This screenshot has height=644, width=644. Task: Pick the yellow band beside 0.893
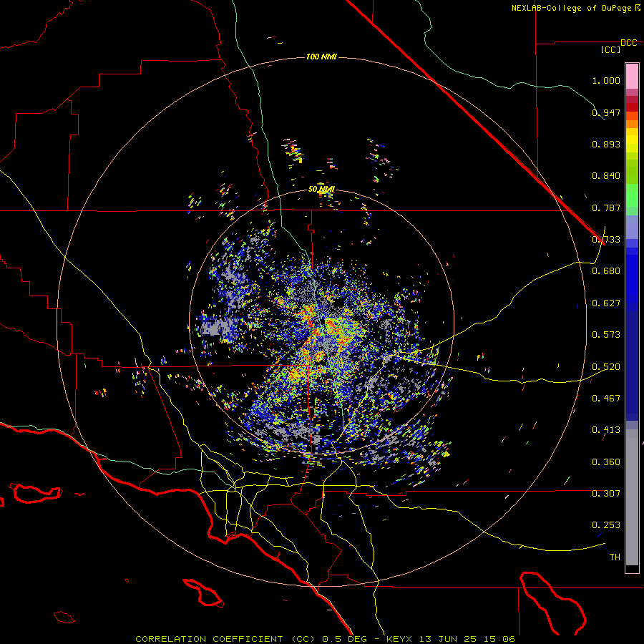pyautogui.click(x=632, y=144)
